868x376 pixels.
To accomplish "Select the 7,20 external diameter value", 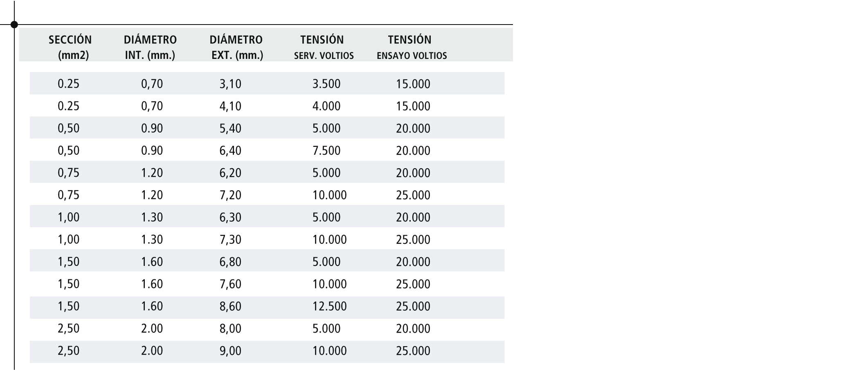I will 230,195.
